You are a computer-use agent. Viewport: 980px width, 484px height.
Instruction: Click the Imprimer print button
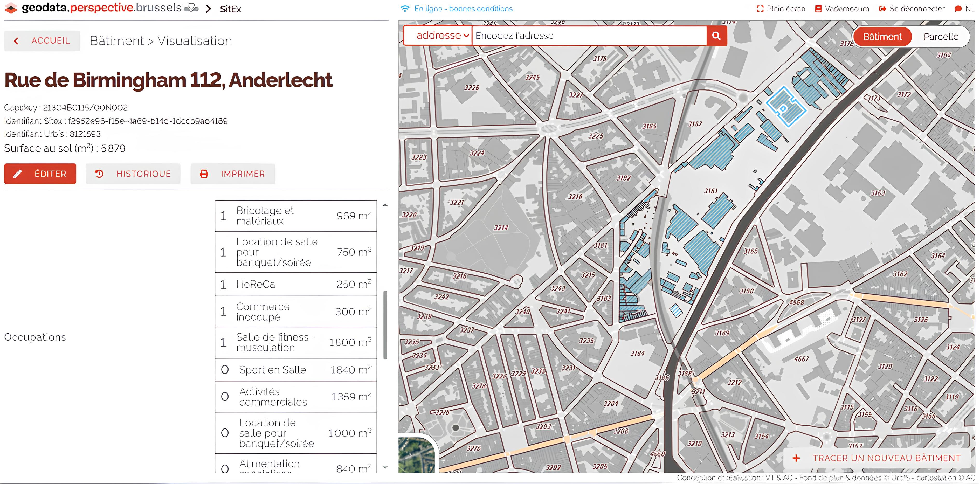[x=232, y=174]
